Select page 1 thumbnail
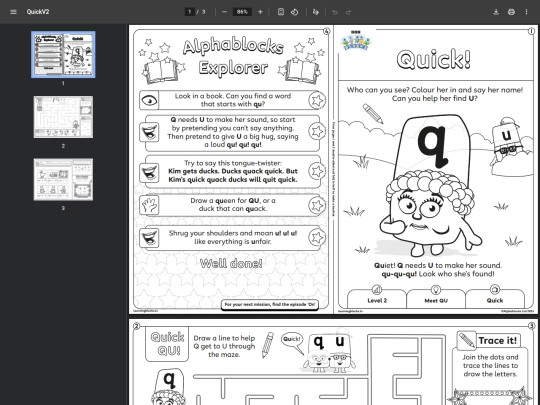 pyautogui.click(x=63, y=54)
